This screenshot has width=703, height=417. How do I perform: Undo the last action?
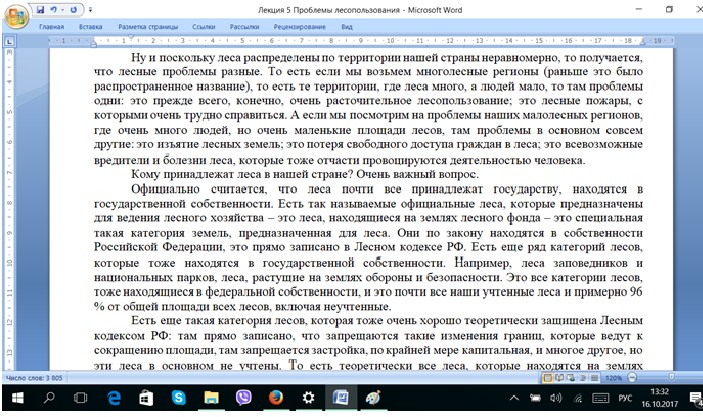click(x=53, y=9)
